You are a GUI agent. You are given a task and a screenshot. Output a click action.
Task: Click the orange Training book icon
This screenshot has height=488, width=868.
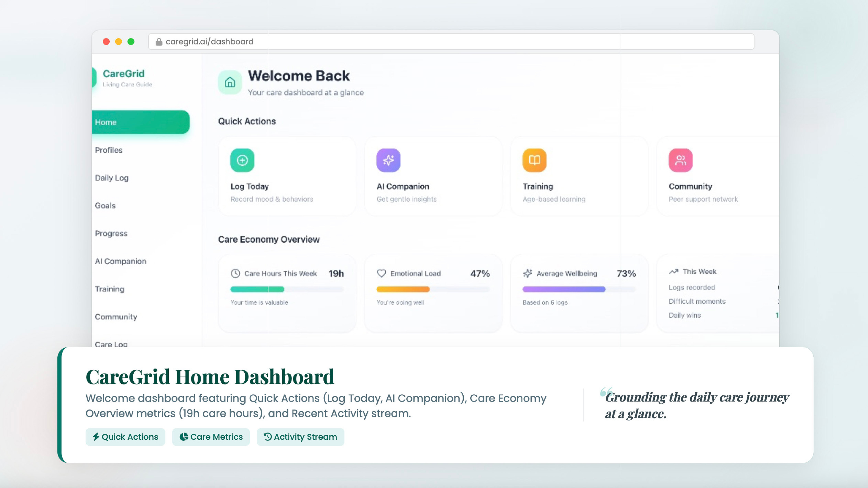(534, 160)
